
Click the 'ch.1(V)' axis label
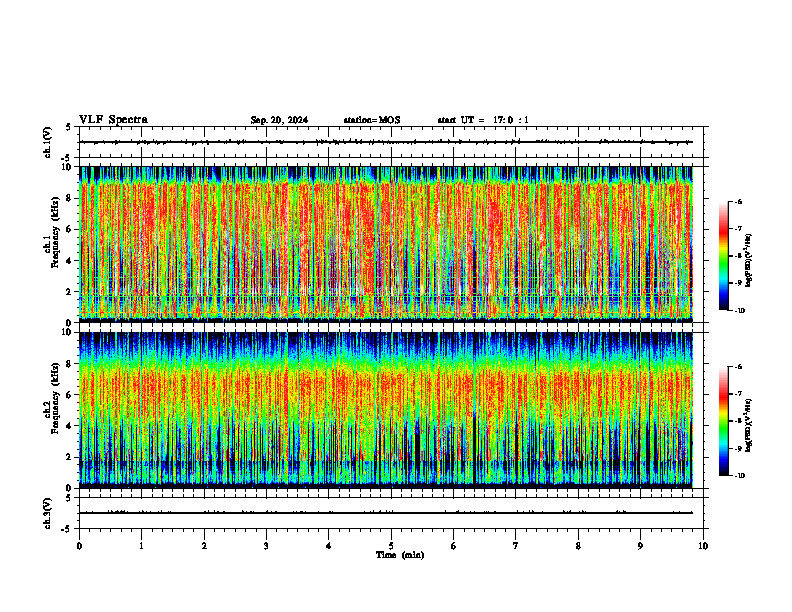coord(47,142)
